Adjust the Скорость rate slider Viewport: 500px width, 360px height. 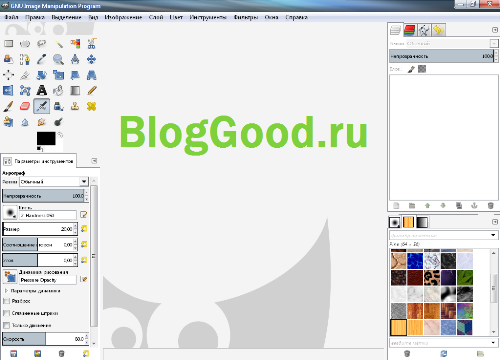43,339
